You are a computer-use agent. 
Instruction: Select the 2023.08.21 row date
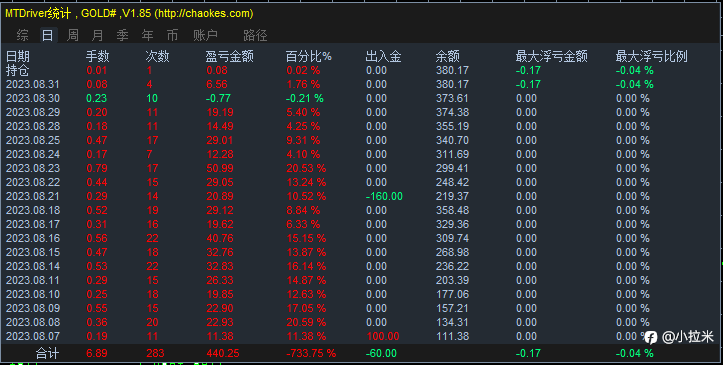(33, 196)
